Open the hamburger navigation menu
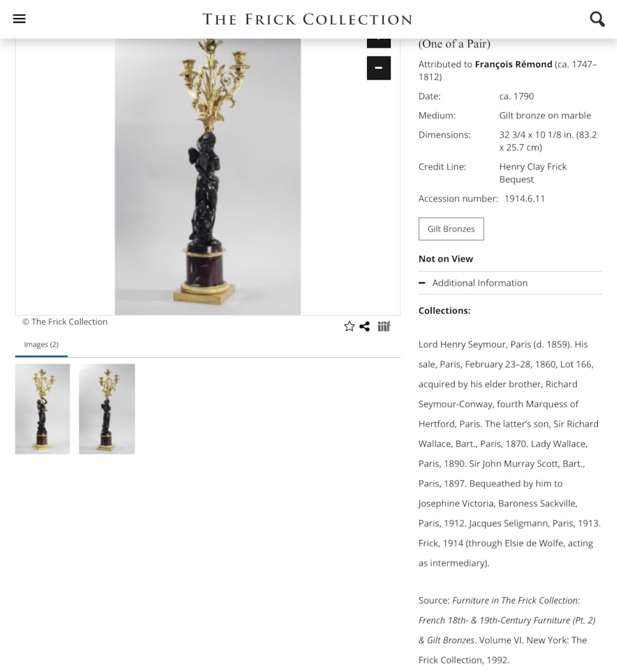Screen dimensions: 617x672 pyautogui.click(x=19, y=19)
